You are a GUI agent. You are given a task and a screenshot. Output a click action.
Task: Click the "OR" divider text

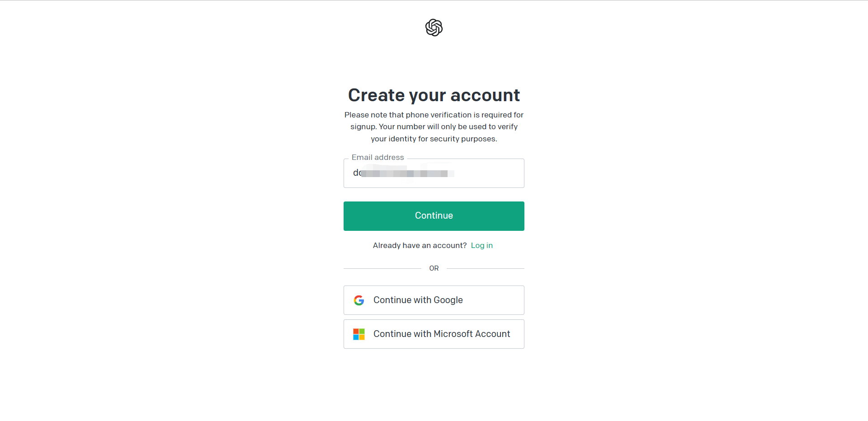pyautogui.click(x=434, y=268)
